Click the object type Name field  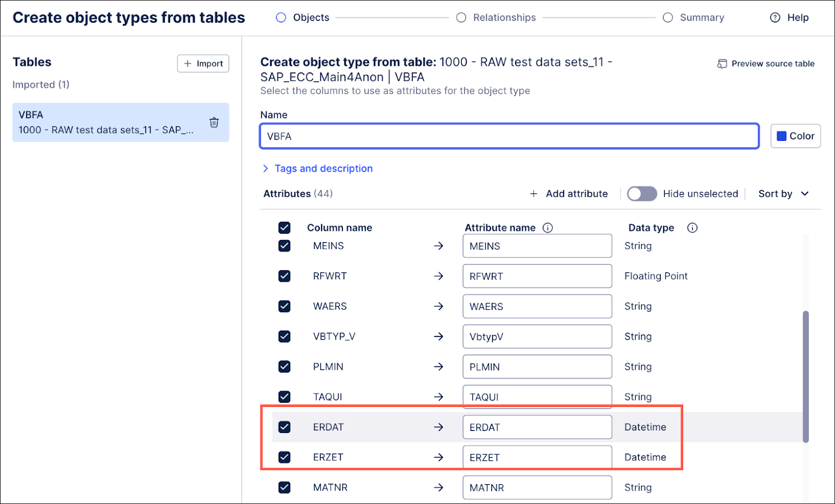(509, 136)
